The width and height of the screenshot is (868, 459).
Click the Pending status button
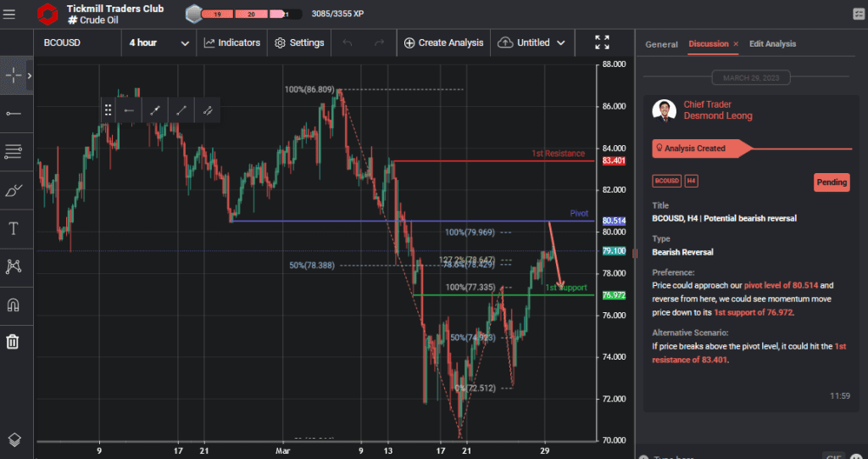coord(832,182)
